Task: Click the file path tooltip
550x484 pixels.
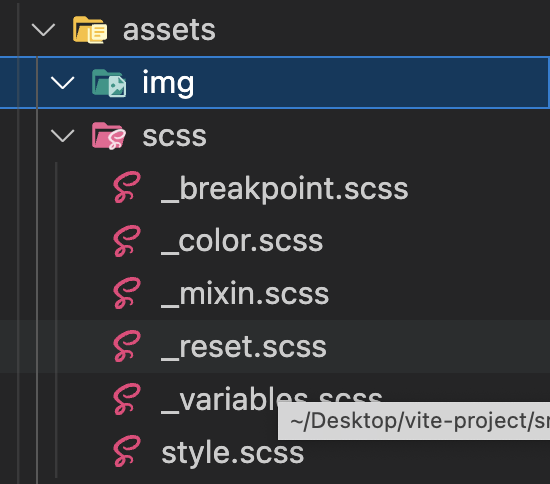Action: 414,421
